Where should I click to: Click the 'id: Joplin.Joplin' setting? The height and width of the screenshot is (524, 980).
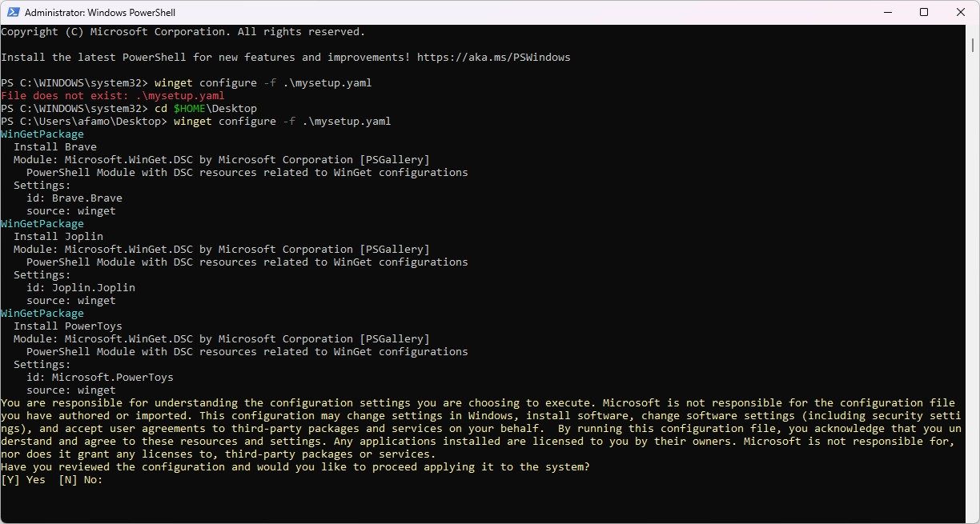(x=81, y=288)
